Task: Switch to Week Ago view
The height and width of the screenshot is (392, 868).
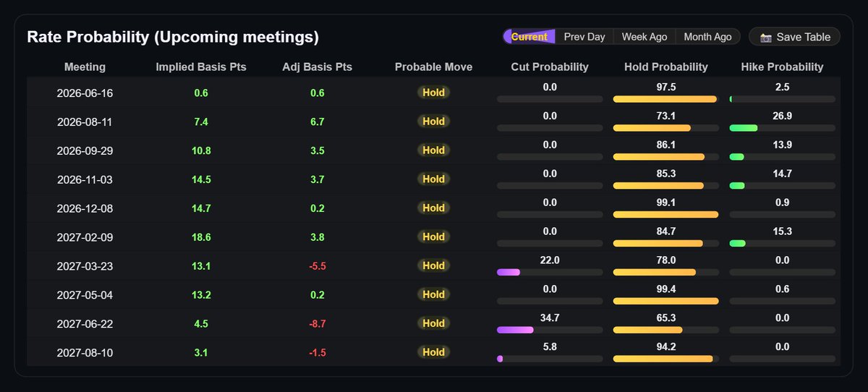Action: point(644,37)
